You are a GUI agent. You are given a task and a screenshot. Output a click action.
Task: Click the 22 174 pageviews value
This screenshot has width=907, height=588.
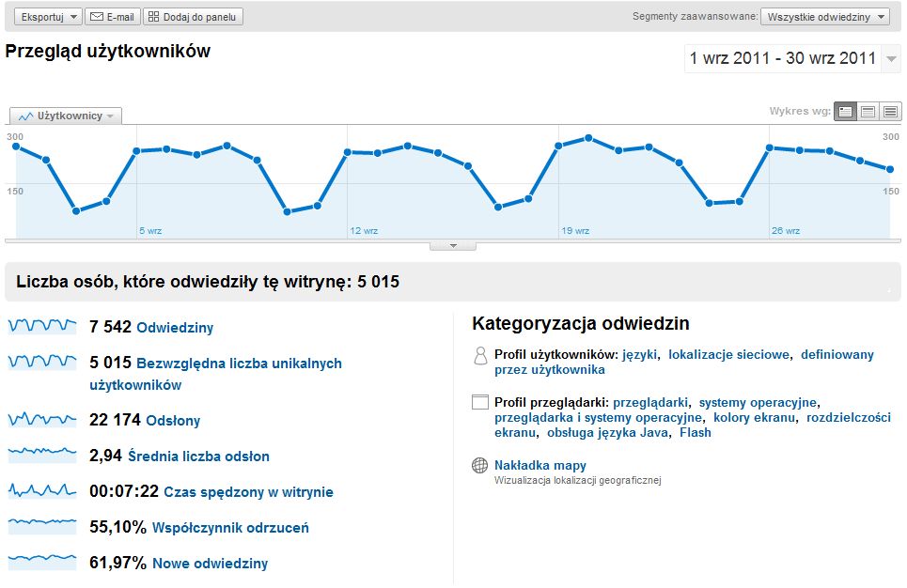[x=115, y=420]
